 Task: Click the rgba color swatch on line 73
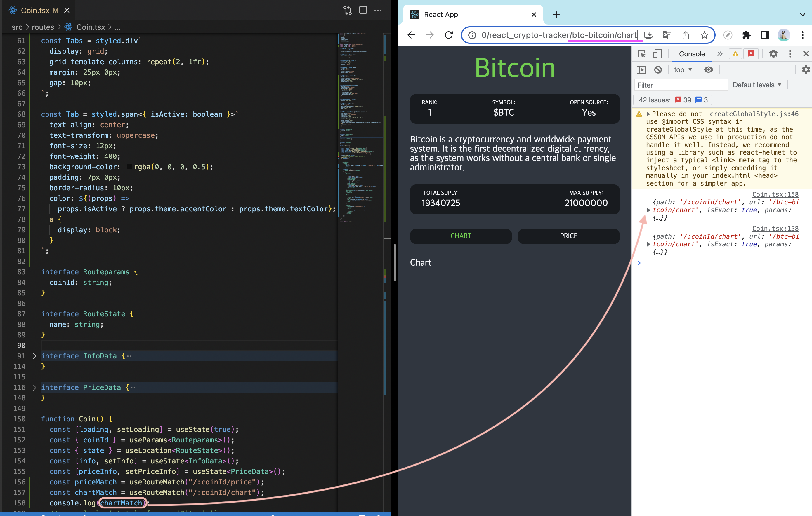pyautogui.click(x=129, y=167)
